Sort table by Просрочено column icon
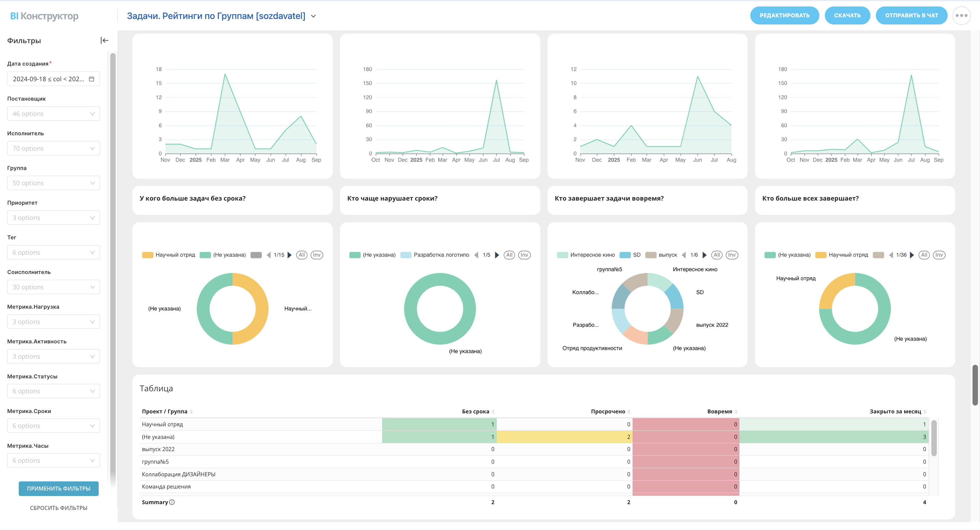 pos(629,412)
